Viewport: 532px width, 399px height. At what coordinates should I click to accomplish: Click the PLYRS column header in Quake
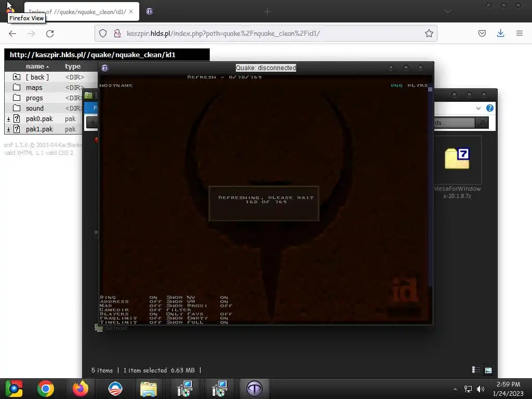tap(417, 86)
